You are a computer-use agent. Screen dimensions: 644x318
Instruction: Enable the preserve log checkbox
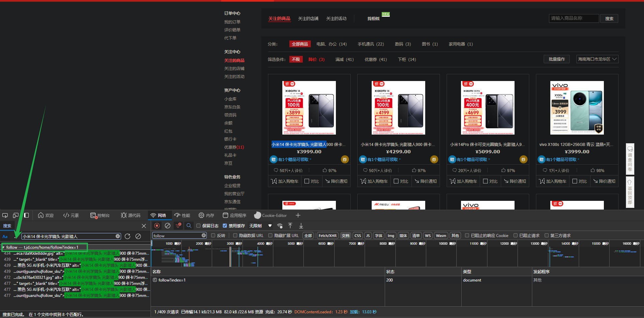tap(198, 226)
